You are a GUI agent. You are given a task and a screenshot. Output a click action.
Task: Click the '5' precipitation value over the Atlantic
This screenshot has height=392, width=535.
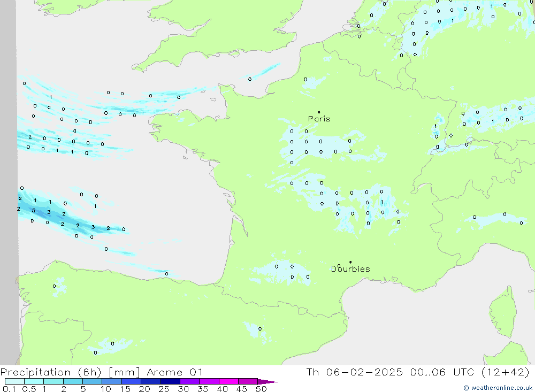(33, 211)
